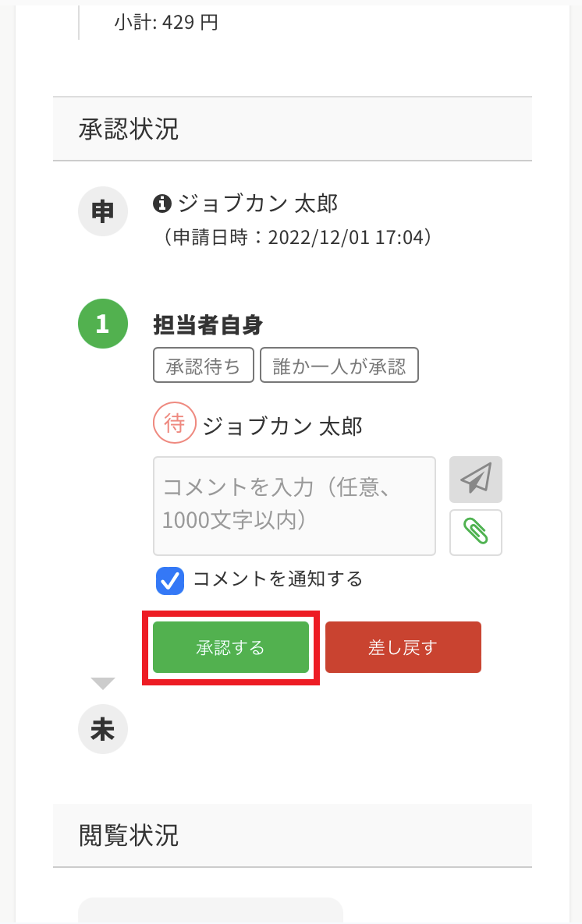Uncheck the コメントを通知する checkbox
The image size is (582, 924).
click(x=169, y=580)
